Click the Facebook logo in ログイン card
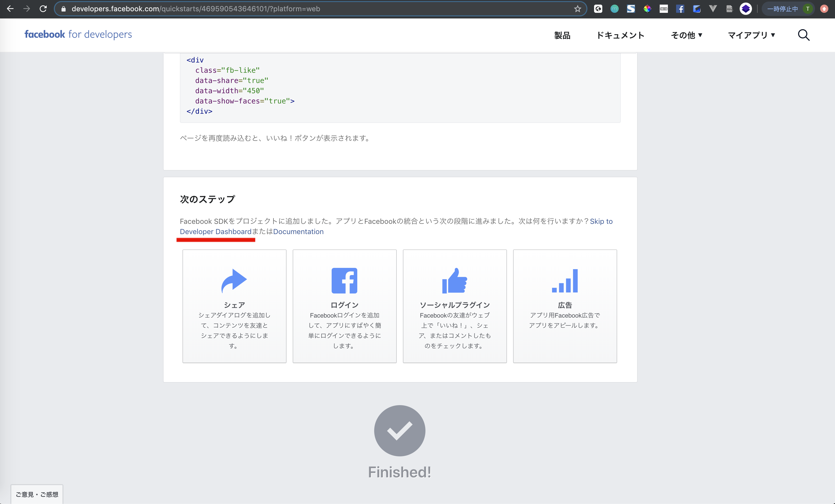 [344, 281]
